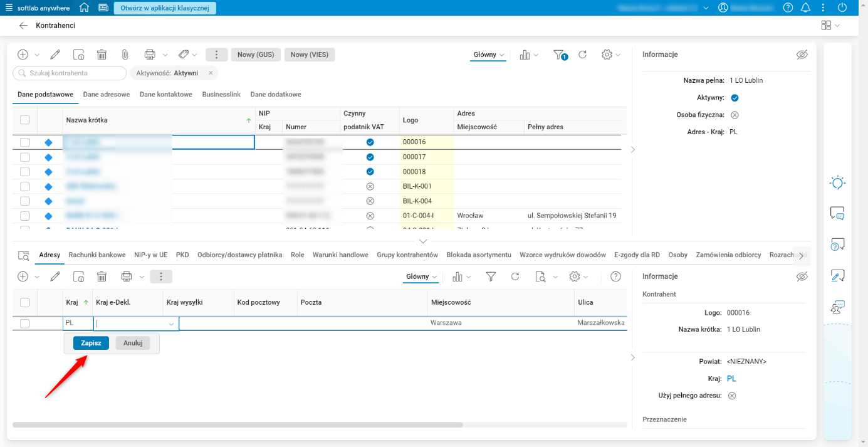Open the Kraj e-Dekl. combo box arrow
868x447 pixels.
(171, 324)
